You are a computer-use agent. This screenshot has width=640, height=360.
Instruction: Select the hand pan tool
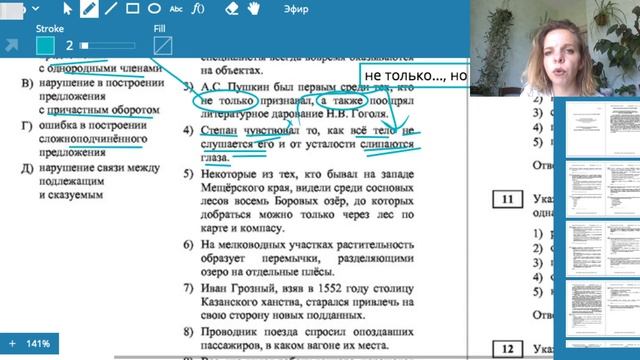pyautogui.click(x=253, y=9)
